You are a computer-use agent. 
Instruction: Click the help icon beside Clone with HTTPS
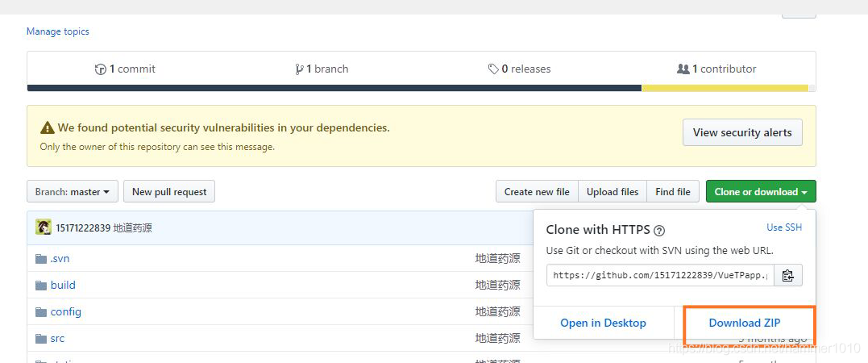click(x=659, y=231)
